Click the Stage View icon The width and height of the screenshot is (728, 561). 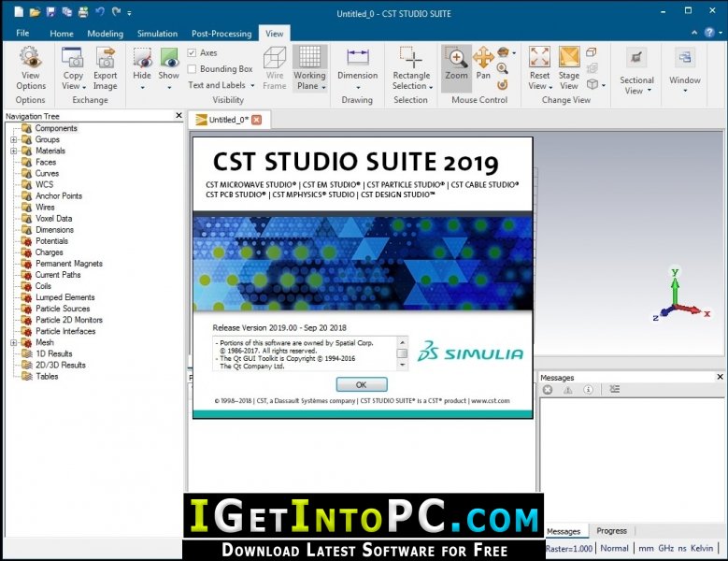click(x=569, y=58)
